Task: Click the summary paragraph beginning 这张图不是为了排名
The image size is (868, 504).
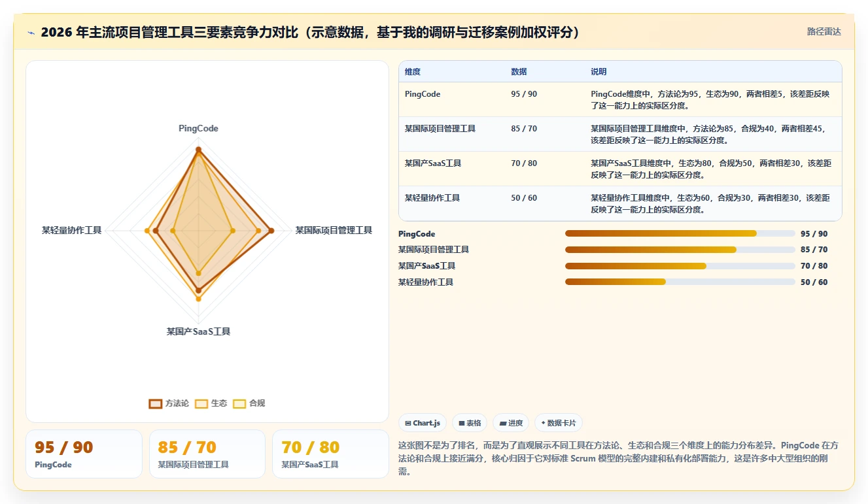Action: (x=619, y=458)
